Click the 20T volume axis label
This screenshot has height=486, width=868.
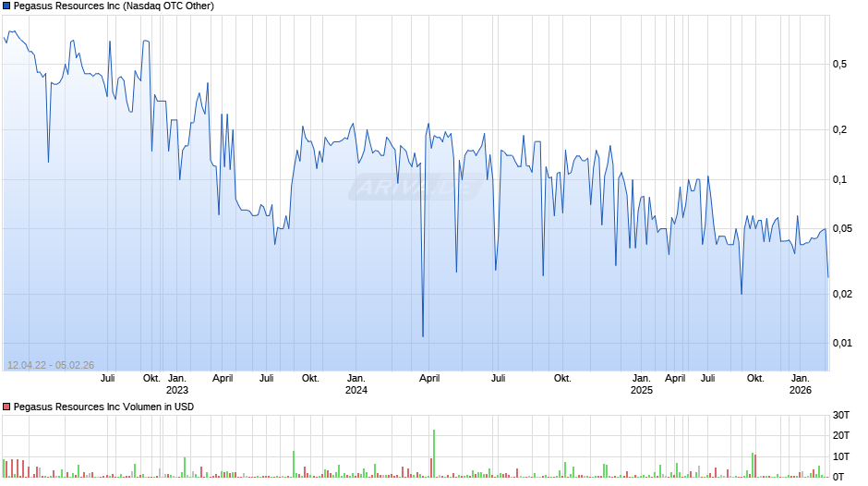[x=841, y=435]
